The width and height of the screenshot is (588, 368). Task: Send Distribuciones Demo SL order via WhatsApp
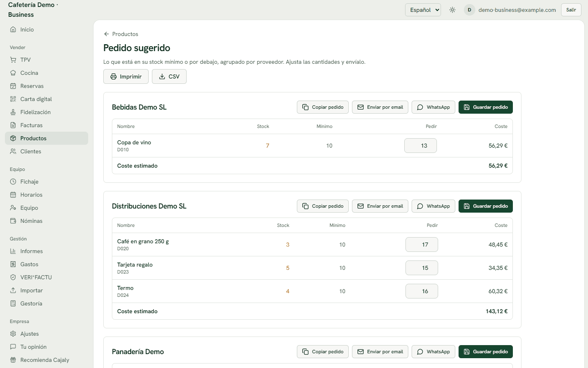433,206
